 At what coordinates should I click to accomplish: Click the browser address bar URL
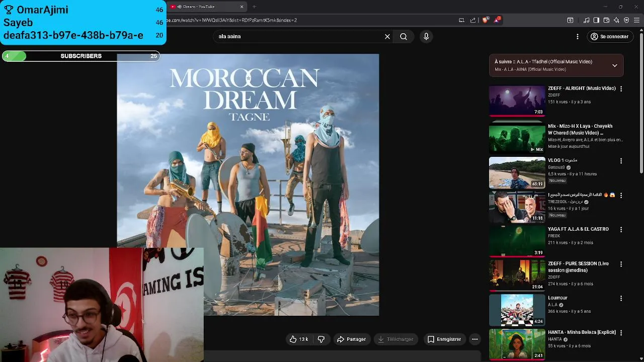(231, 20)
